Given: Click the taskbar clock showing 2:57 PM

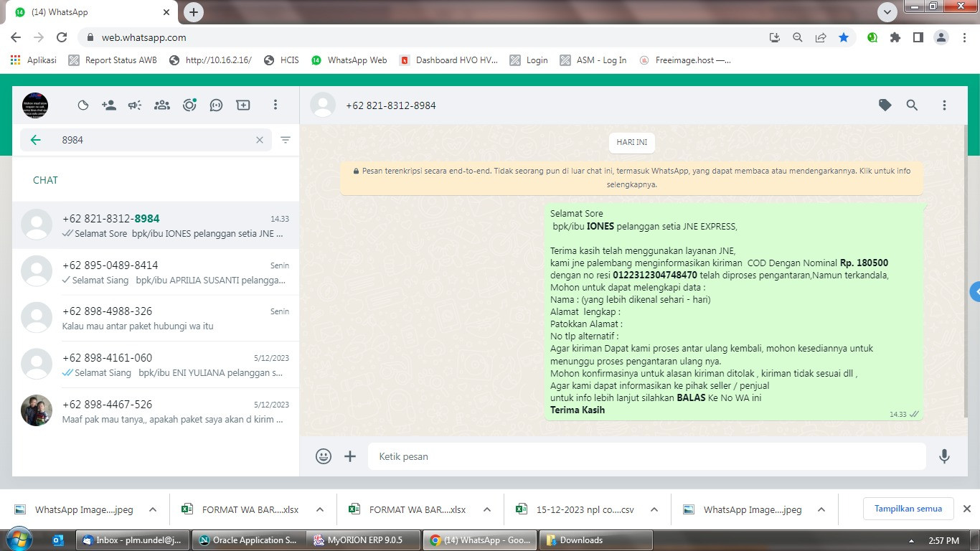Looking at the screenshot, I should (943, 540).
